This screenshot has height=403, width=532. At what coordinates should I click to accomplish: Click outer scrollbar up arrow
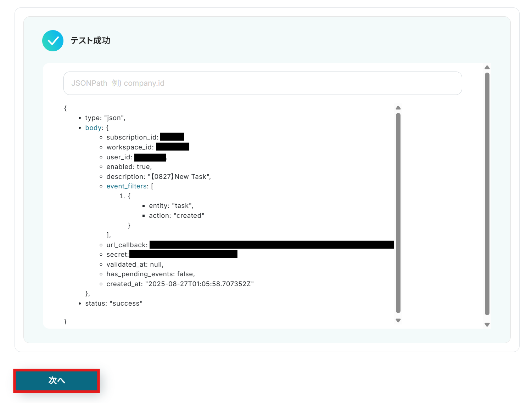tap(487, 67)
